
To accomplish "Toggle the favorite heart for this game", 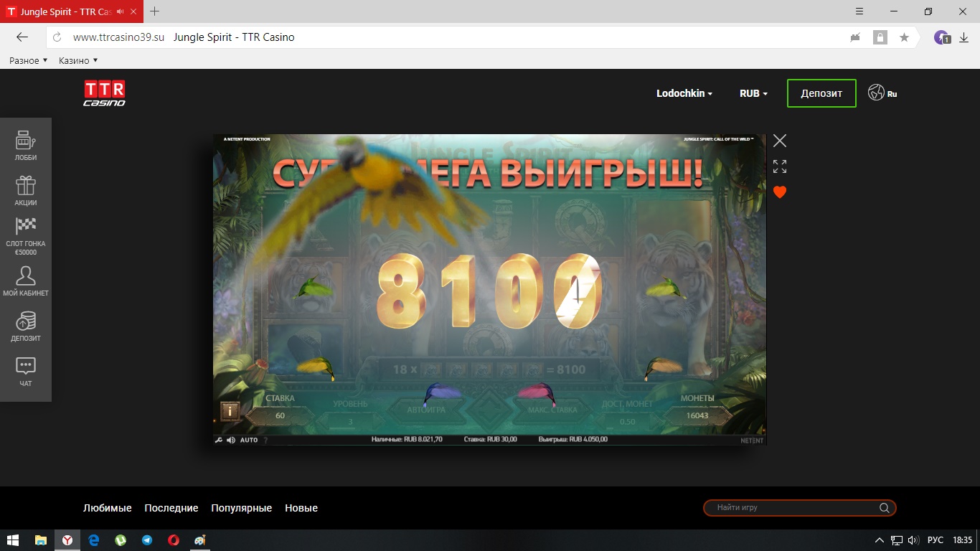I will pyautogui.click(x=780, y=192).
